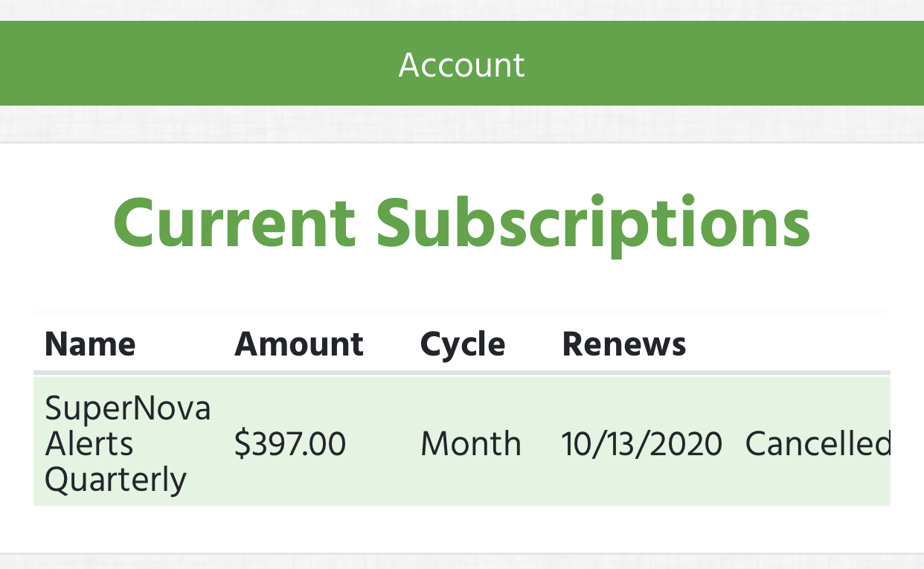Select the Renews column header
The image size is (924, 569).
pyautogui.click(x=624, y=344)
